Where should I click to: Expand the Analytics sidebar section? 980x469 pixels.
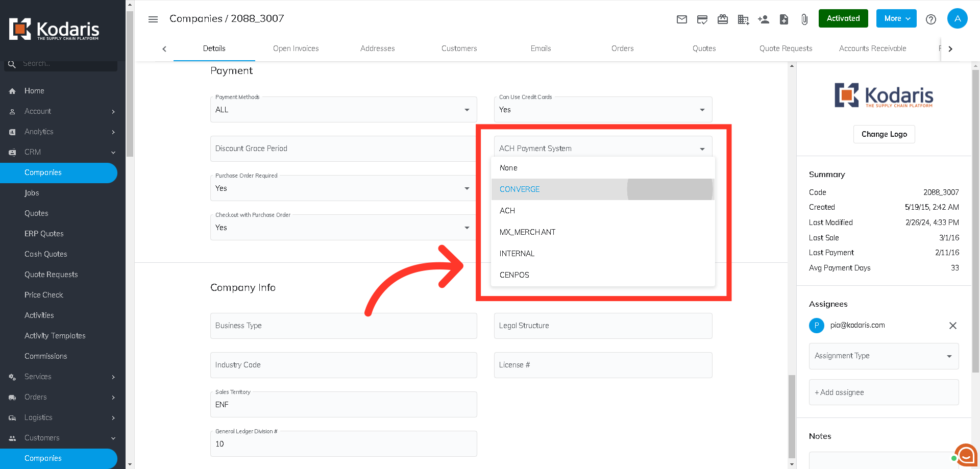pyautogui.click(x=63, y=132)
